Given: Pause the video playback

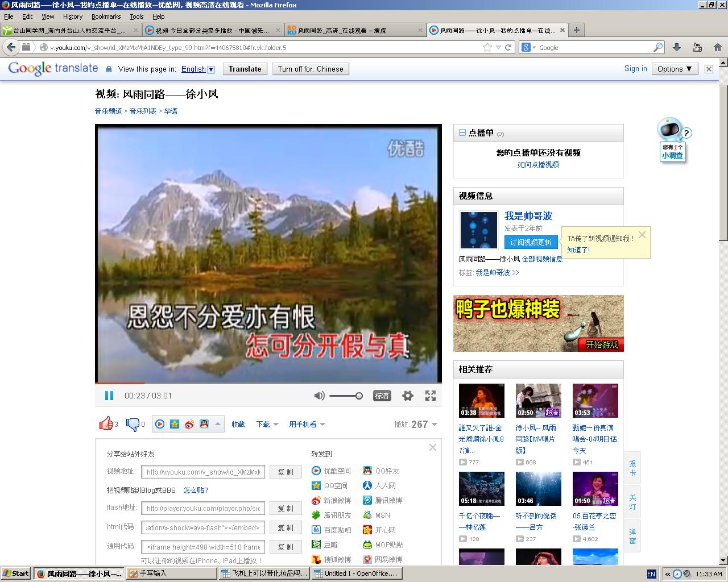Looking at the screenshot, I should click(109, 396).
